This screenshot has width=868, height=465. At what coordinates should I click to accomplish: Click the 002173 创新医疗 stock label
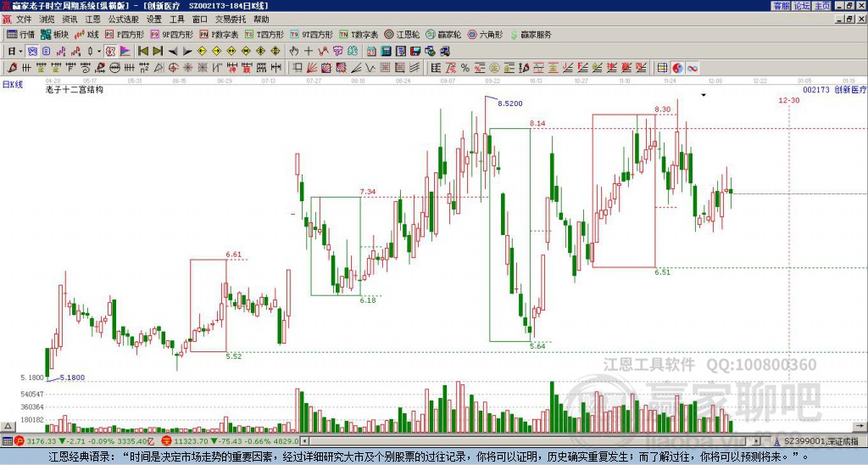(x=834, y=90)
